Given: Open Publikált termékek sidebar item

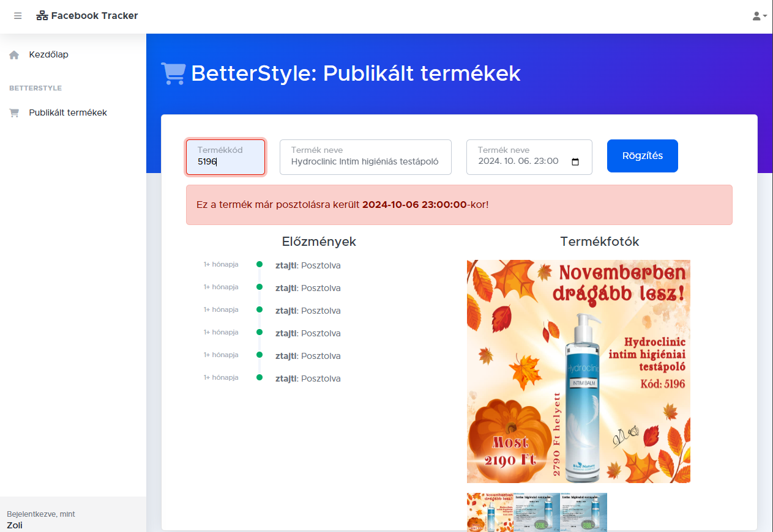Looking at the screenshot, I should 68,113.
